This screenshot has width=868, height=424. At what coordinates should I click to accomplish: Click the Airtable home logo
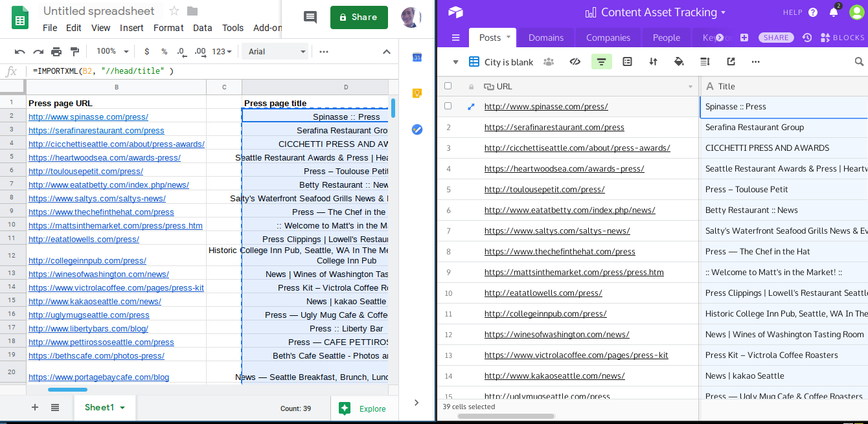(455, 12)
